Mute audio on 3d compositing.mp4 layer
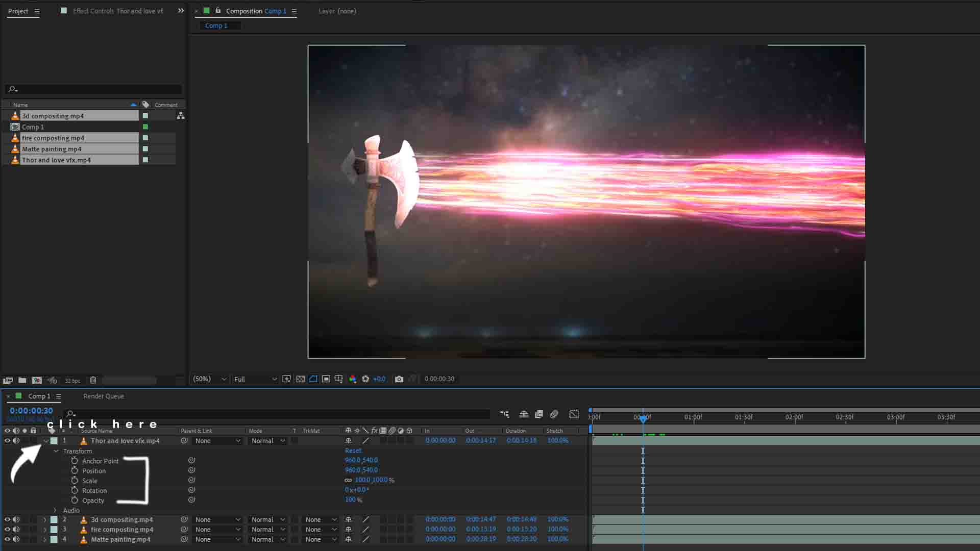The width and height of the screenshot is (980, 551). point(17,519)
